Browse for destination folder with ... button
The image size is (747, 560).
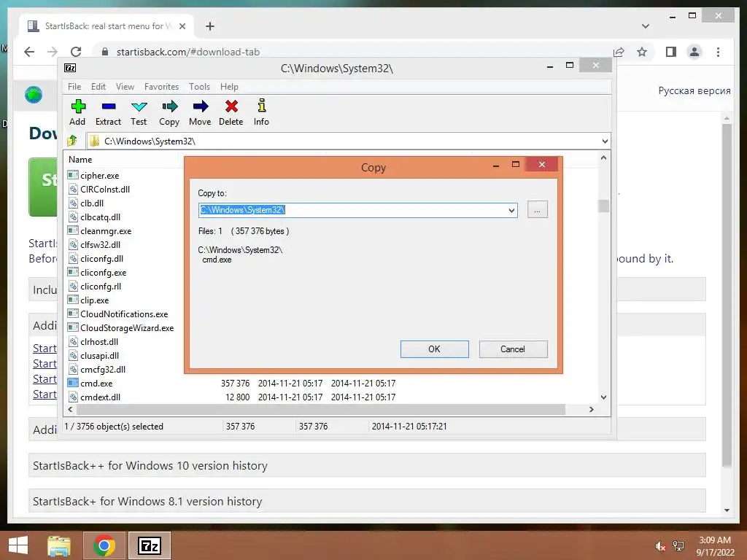(x=538, y=210)
